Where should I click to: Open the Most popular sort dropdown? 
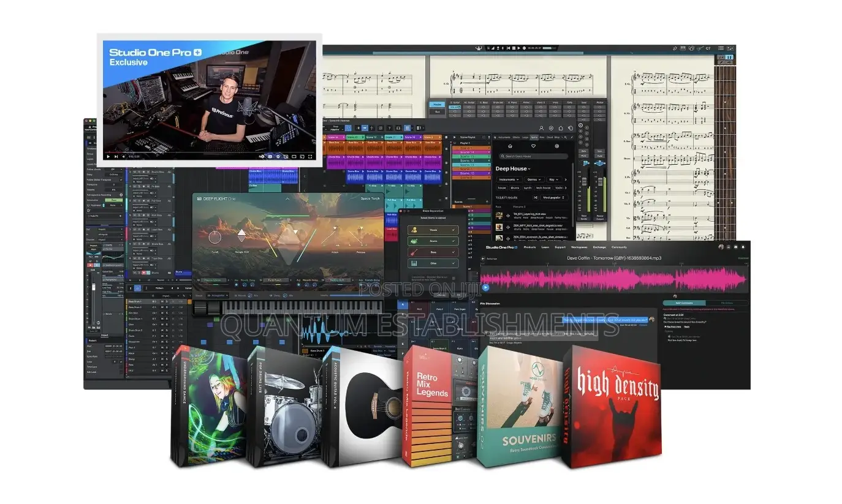554,198
